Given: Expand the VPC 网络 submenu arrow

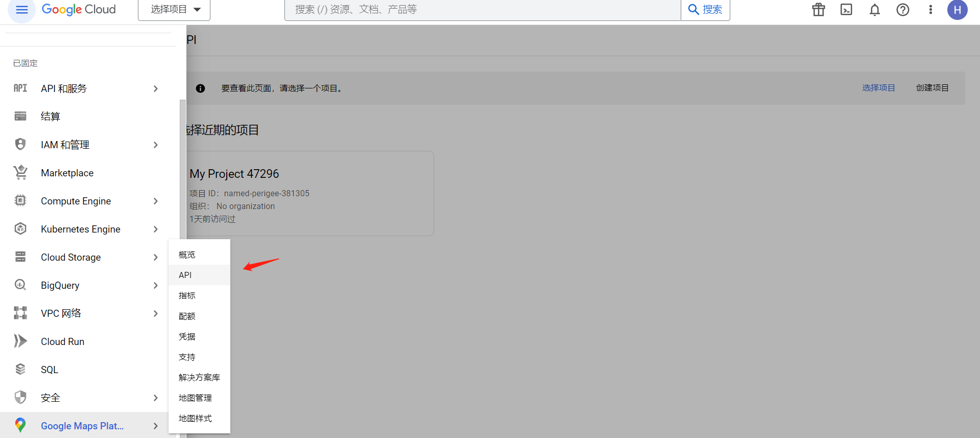Looking at the screenshot, I should pyautogui.click(x=156, y=314).
